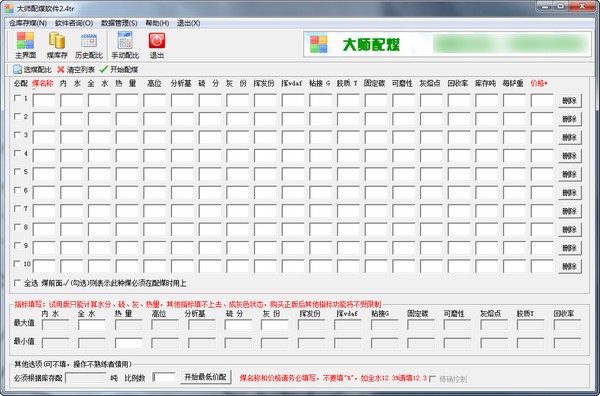Open the 数据管理(S) menu
600x396 pixels.
click(x=119, y=23)
